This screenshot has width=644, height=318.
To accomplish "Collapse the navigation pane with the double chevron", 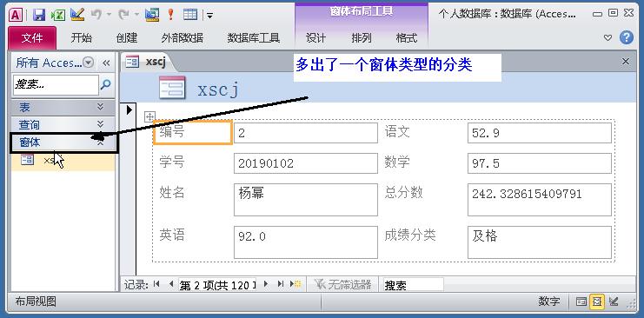I will tap(106, 63).
